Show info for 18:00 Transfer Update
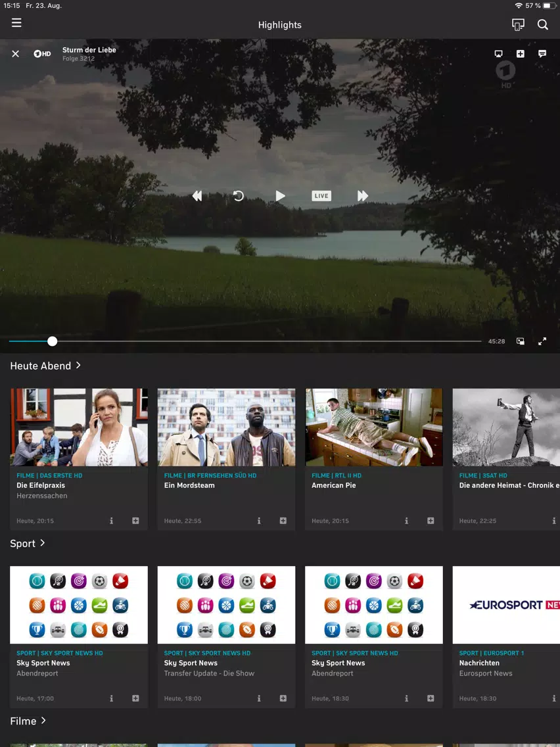 pos(259,698)
